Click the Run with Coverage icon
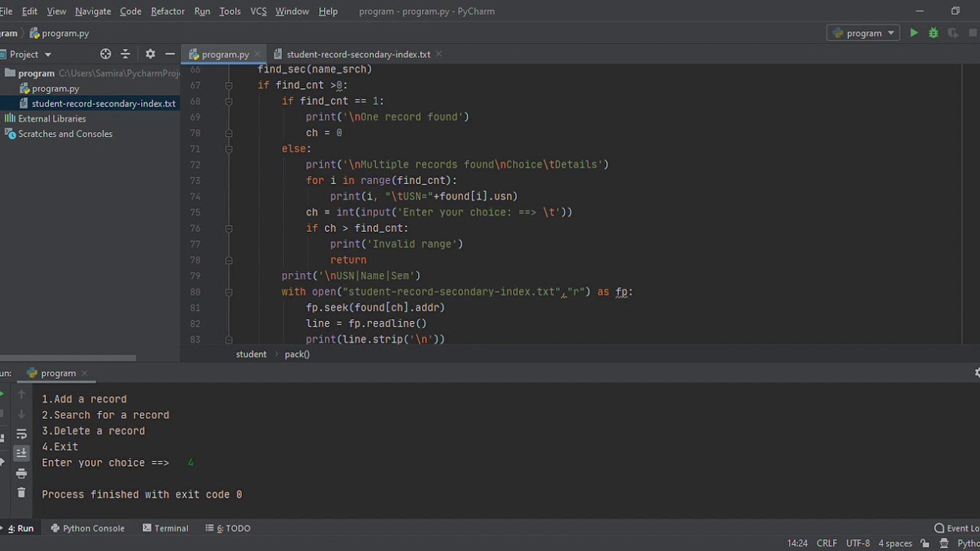Viewport: 980px width, 551px height. (x=953, y=33)
